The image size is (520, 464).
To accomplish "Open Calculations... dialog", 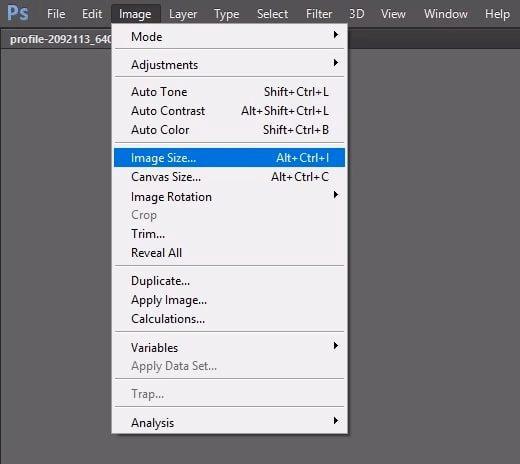I will coord(229,319).
